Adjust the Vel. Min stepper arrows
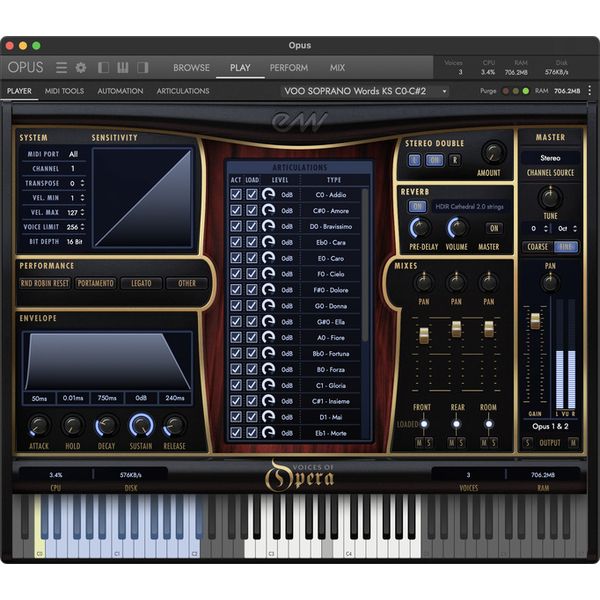The width and height of the screenshot is (600, 600). [83, 198]
